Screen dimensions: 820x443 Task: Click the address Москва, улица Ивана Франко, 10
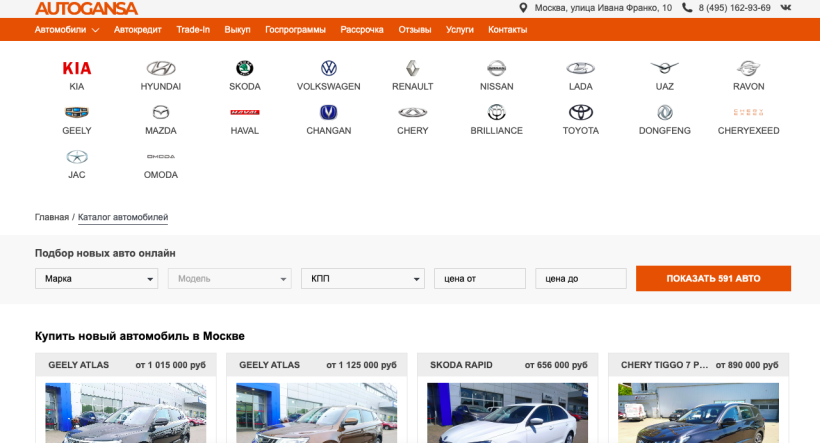(603, 8)
